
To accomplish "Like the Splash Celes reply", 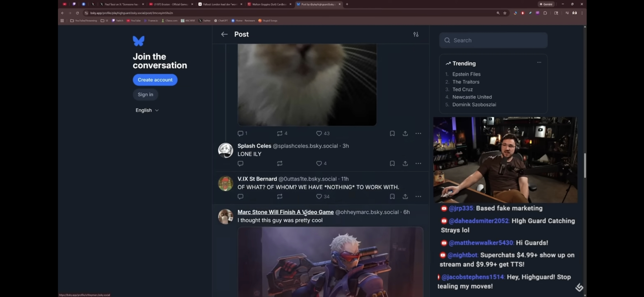I will (319, 163).
